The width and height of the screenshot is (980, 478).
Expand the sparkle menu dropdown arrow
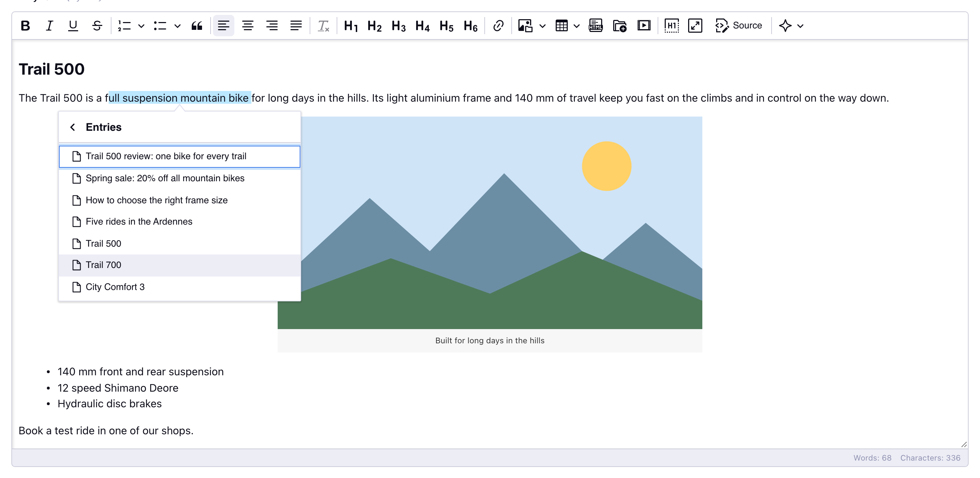pyautogui.click(x=800, y=26)
